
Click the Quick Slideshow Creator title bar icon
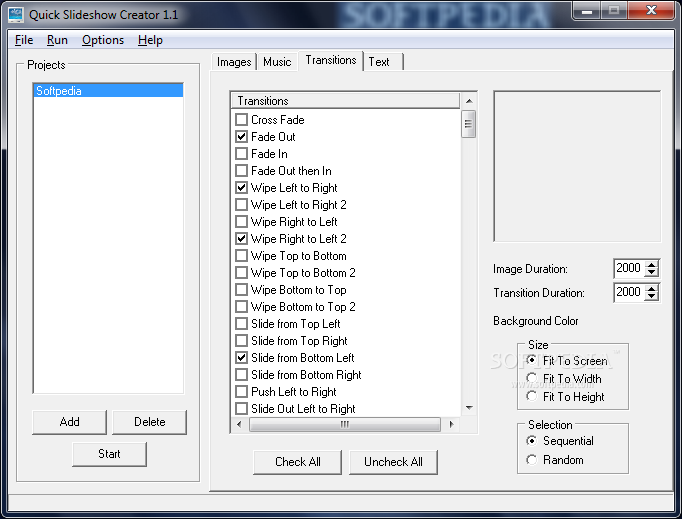coord(16,14)
